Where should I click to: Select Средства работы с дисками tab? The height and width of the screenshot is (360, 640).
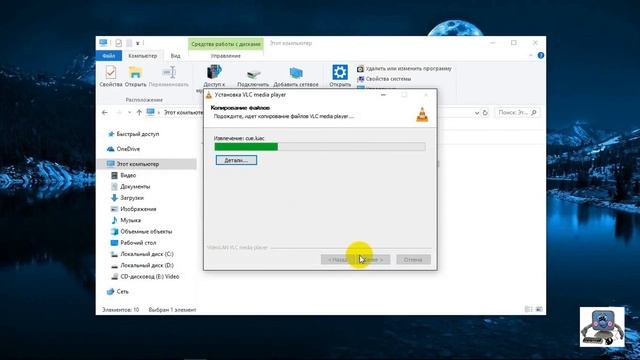click(226, 44)
